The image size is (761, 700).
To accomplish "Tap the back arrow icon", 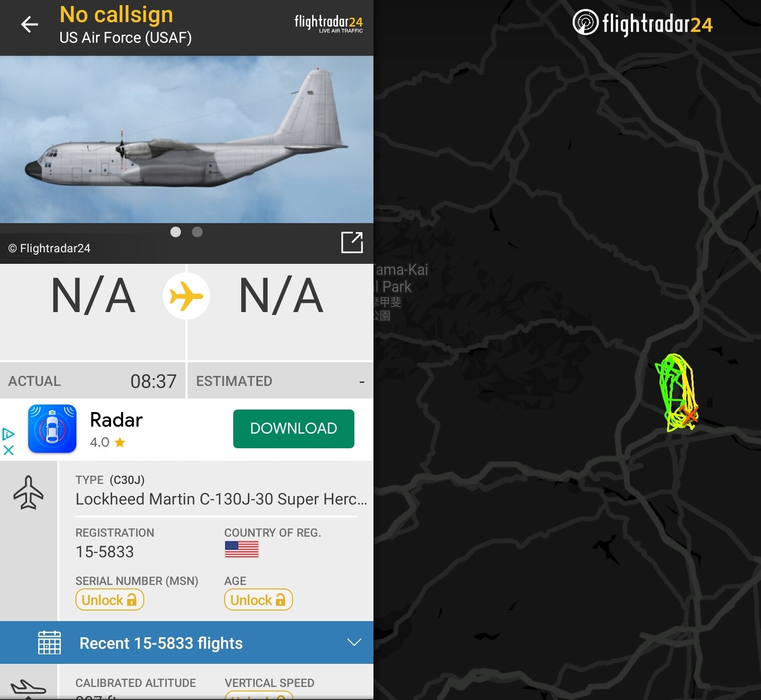I will point(29,24).
